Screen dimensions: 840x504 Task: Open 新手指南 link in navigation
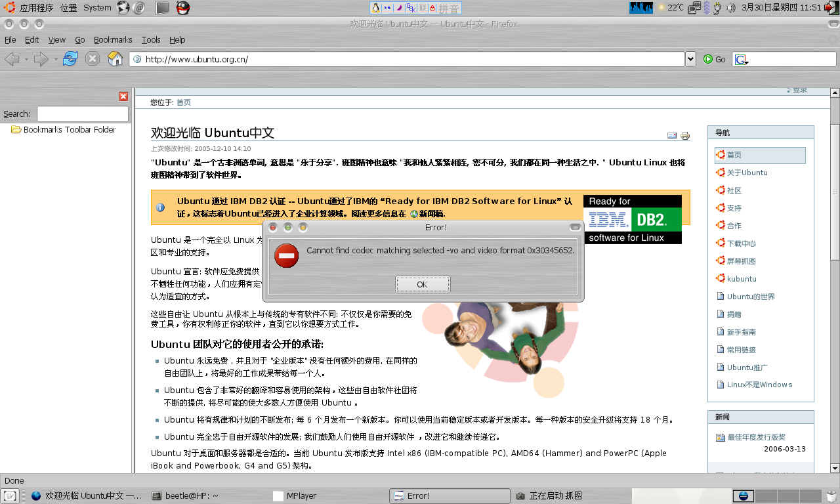click(742, 332)
